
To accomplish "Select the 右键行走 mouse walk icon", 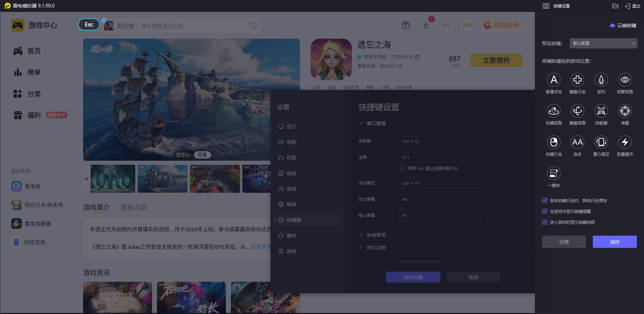I will (x=554, y=142).
